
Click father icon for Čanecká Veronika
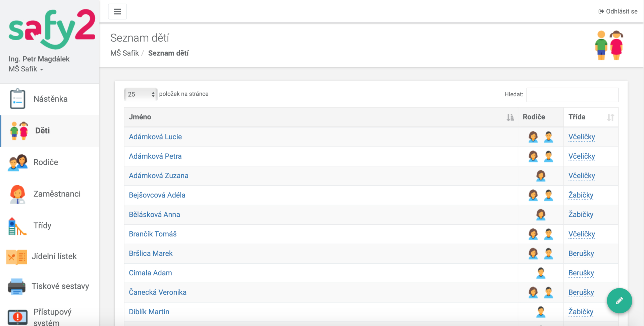point(548,292)
